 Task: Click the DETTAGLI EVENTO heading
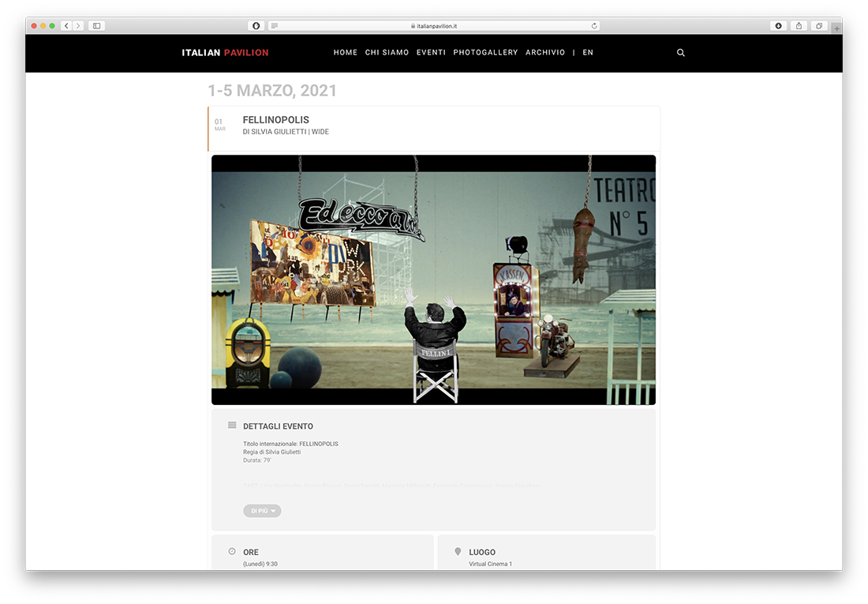tap(278, 426)
